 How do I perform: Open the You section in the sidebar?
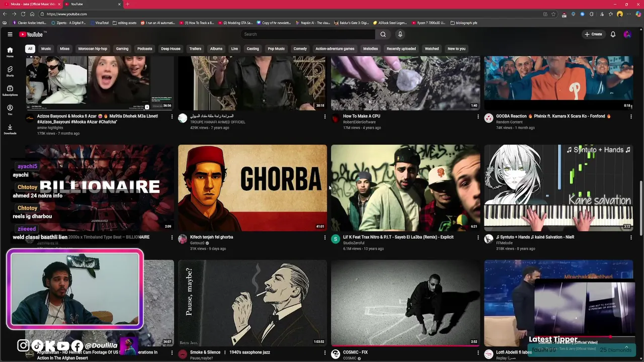(10, 110)
